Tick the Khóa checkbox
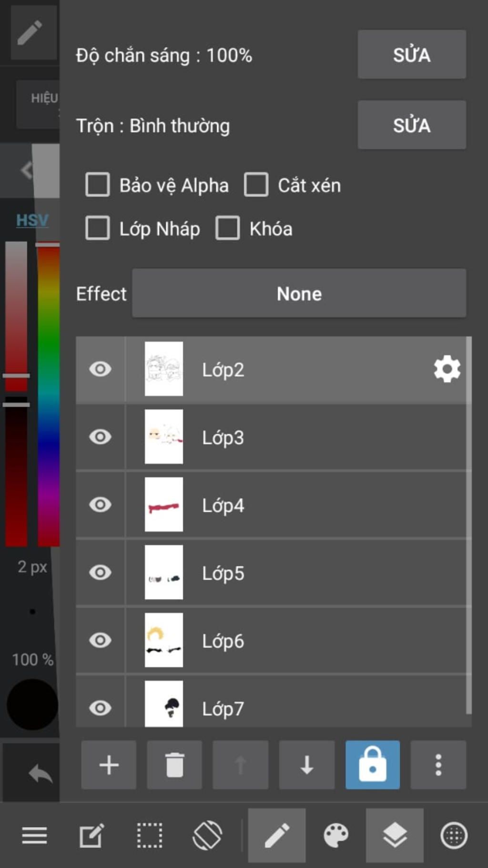488x868 pixels. [x=228, y=228]
